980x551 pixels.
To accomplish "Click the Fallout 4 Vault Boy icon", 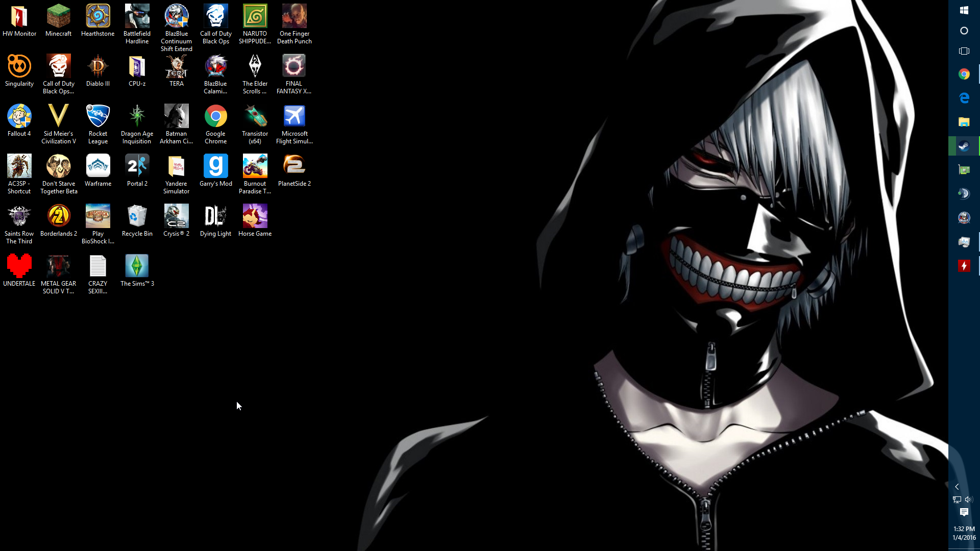I will (19, 117).
